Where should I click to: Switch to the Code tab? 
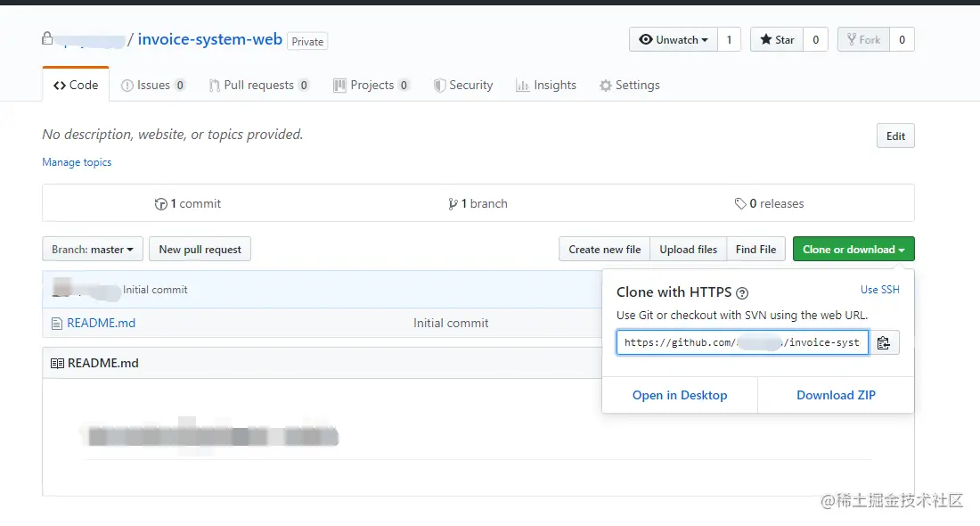(x=76, y=85)
